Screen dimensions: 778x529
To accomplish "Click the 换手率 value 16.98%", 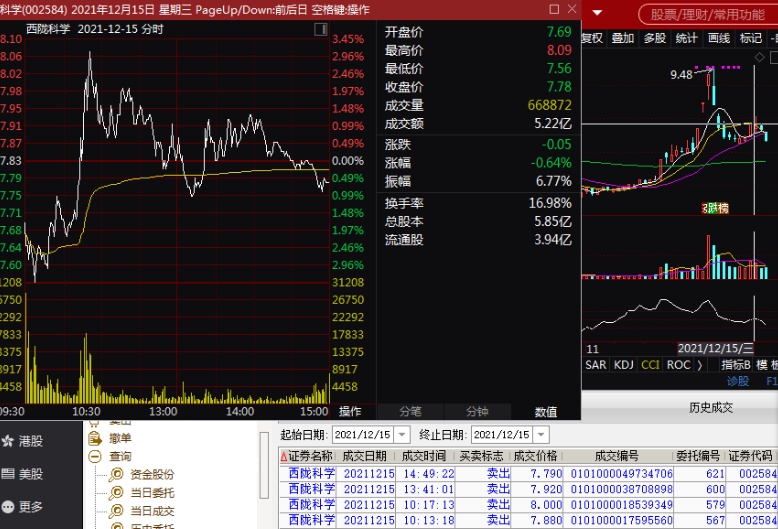I will point(550,203).
